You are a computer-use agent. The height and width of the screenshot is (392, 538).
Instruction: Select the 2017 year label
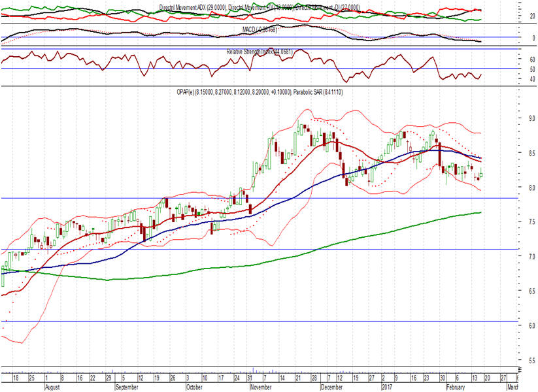387,387
